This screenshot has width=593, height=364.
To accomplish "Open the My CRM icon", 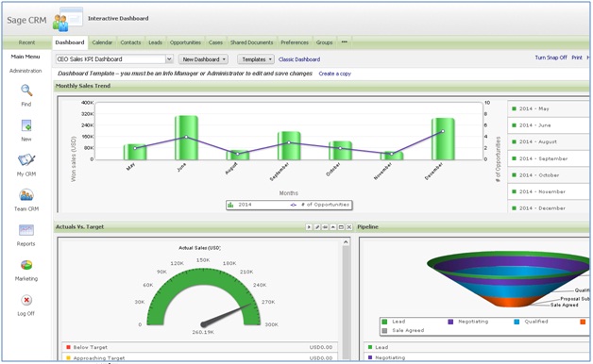I will (x=26, y=160).
